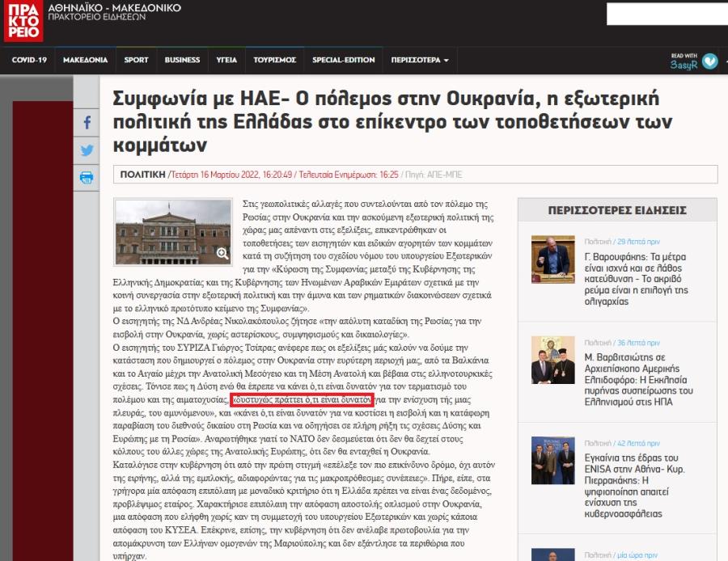Click the search input field
The width and height of the screenshot is (728, 561).
(665, 14)
